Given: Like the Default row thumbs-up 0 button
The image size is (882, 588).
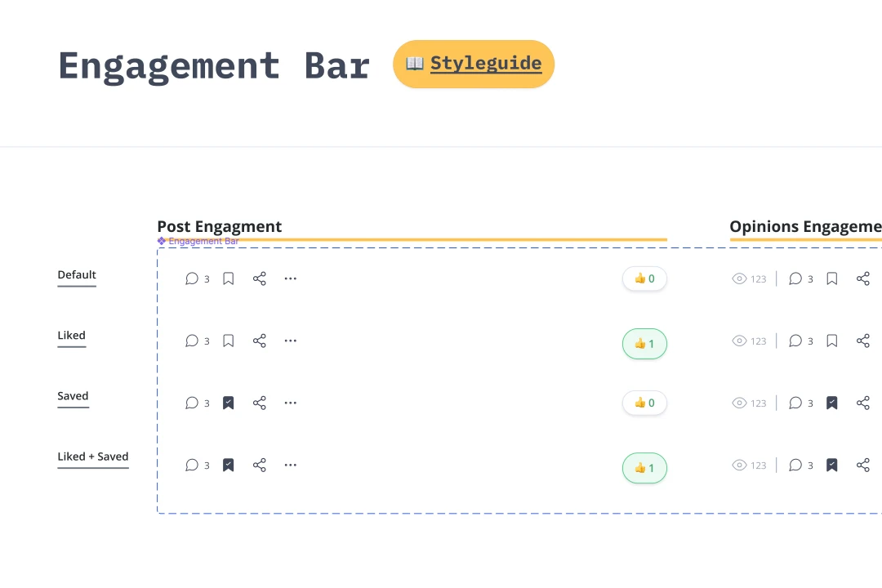Looking at the screenshot, I should tap(644, 278).
